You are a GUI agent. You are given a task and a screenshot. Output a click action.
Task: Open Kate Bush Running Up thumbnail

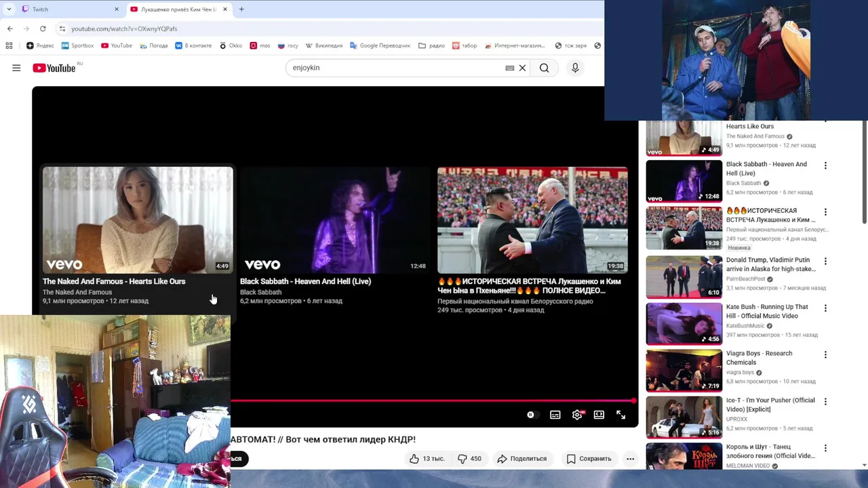click(x=684, y=323)
